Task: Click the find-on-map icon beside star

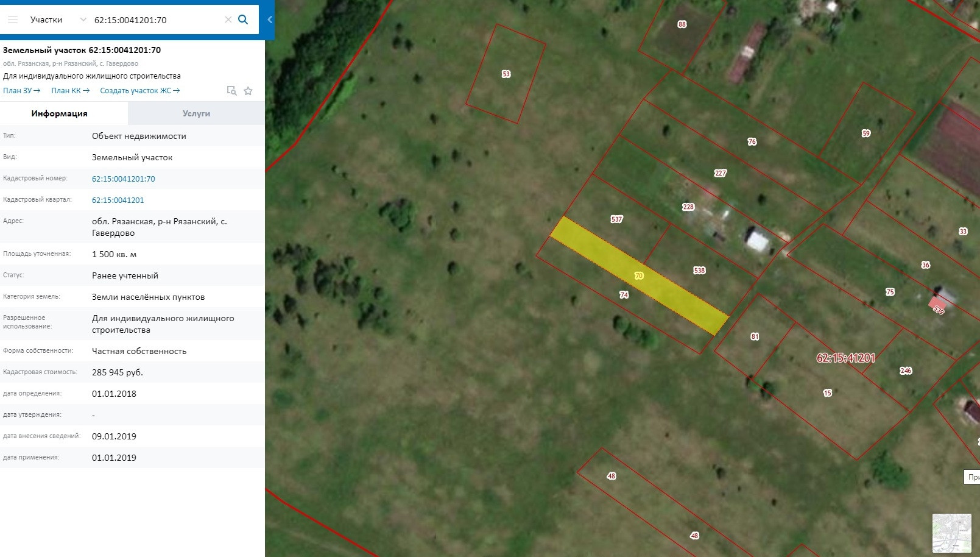Action: (231, 91)
